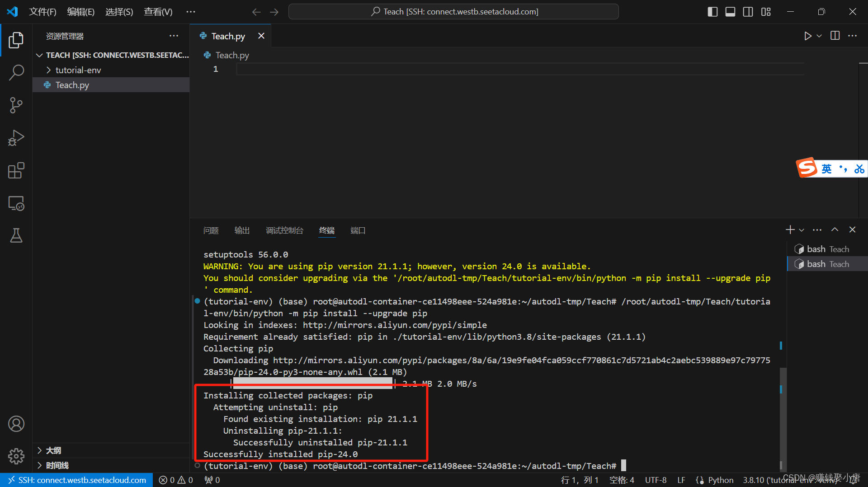
Task: Maximize the panel with up chevron
Action: coord(835,230)
